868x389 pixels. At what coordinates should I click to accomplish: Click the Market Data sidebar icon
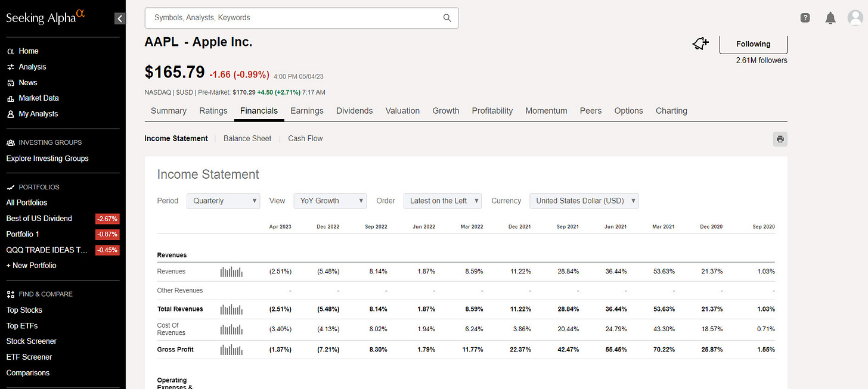(x=10, y=98)
